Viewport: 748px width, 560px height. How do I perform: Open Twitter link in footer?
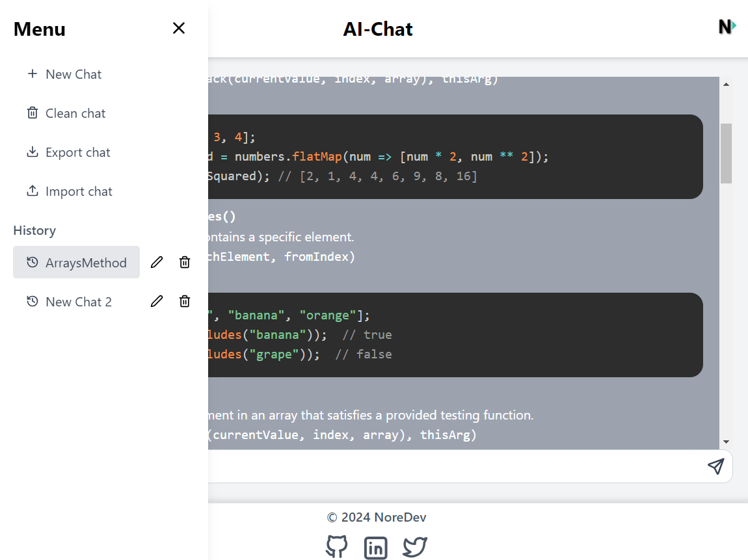click(414, 547)
